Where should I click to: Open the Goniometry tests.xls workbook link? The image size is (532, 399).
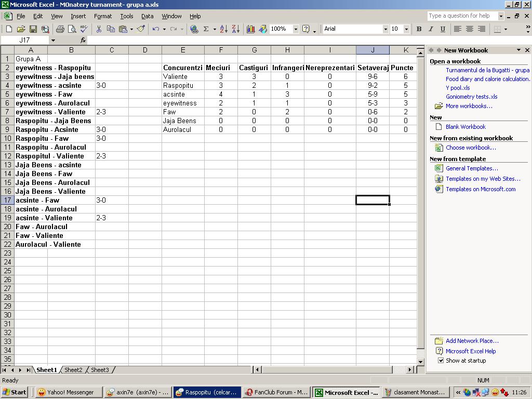pyautogui.click(x=472, y=97)
